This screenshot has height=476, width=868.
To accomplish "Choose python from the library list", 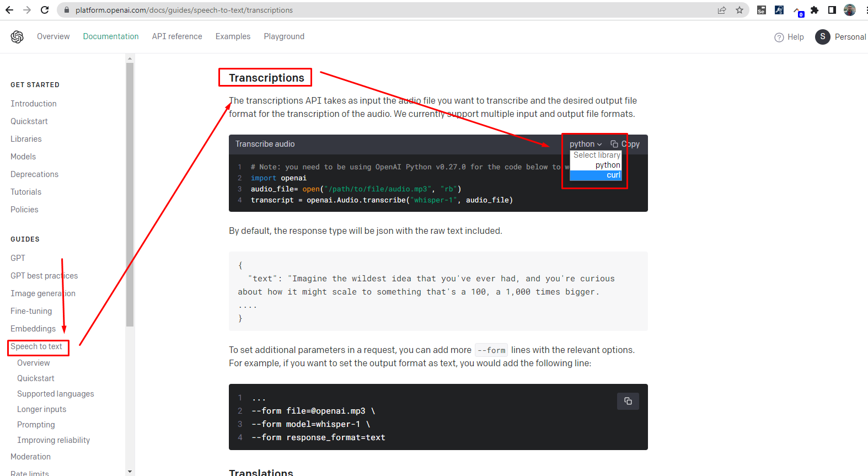I will tap(596, 165).
